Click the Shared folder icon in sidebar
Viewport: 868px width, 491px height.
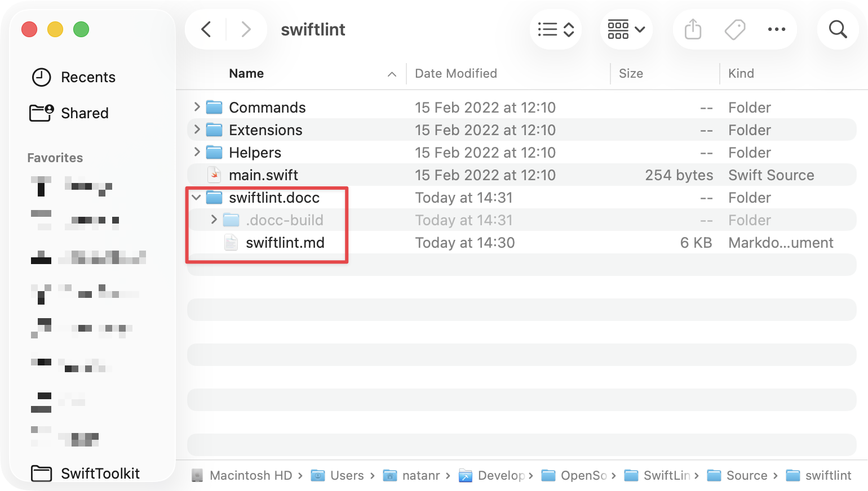coord(41,113)
